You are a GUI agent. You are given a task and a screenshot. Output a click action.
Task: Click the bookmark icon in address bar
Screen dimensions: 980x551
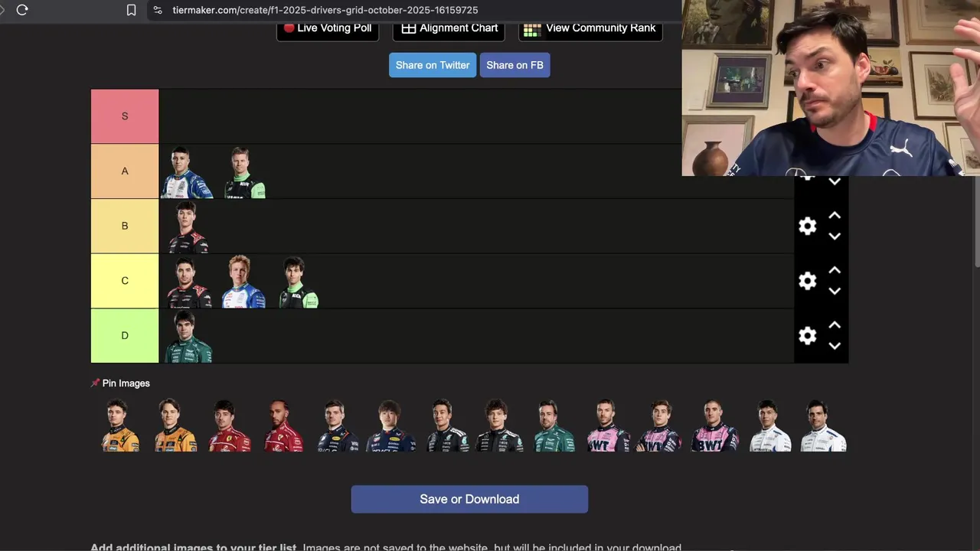131,10
